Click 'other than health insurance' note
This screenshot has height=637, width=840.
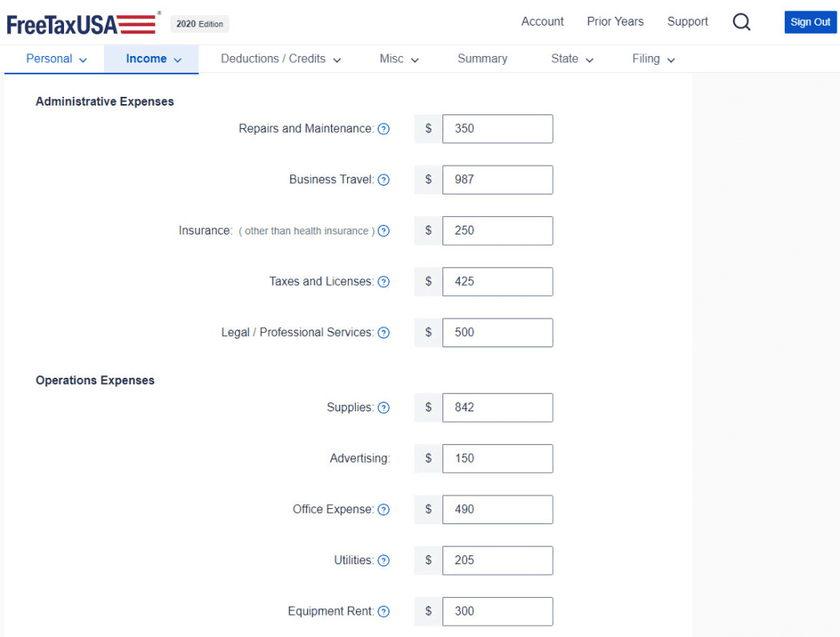click(306, 231)
